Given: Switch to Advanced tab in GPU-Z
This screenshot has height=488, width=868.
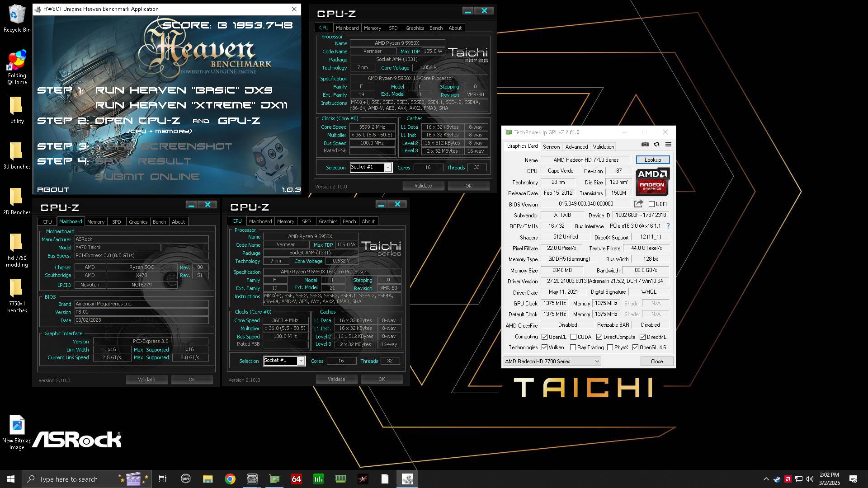Looking at the screenshot, I should (576, 147).
